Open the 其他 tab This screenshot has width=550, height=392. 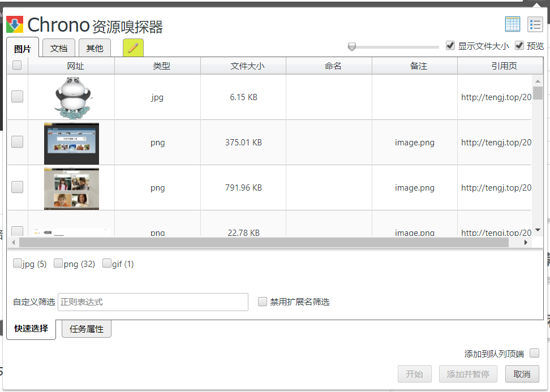[x=94, y=48]
